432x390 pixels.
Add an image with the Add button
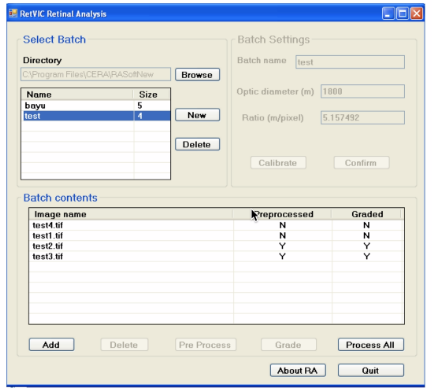tap(51, 345)
